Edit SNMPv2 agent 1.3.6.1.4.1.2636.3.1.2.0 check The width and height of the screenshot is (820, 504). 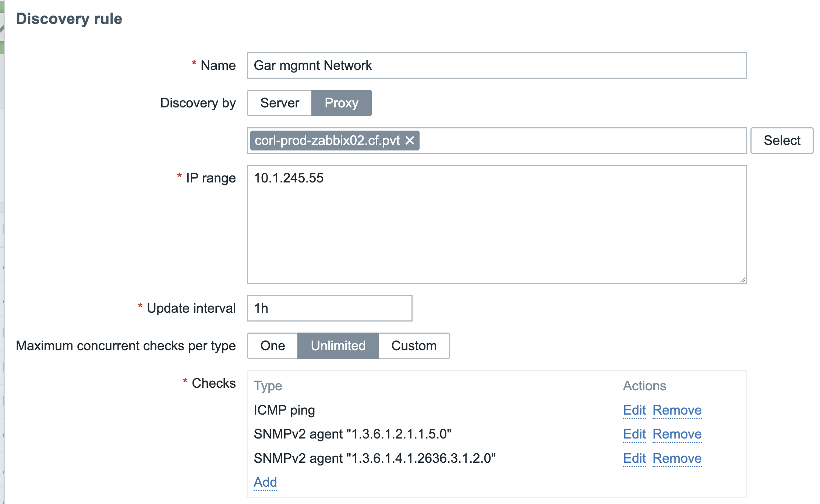634,458
